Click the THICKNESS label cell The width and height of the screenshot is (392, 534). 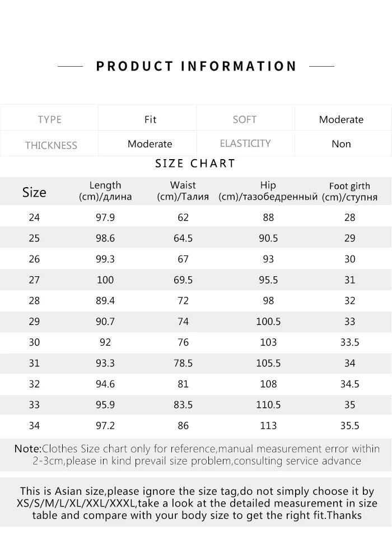[x=51, y=145]
